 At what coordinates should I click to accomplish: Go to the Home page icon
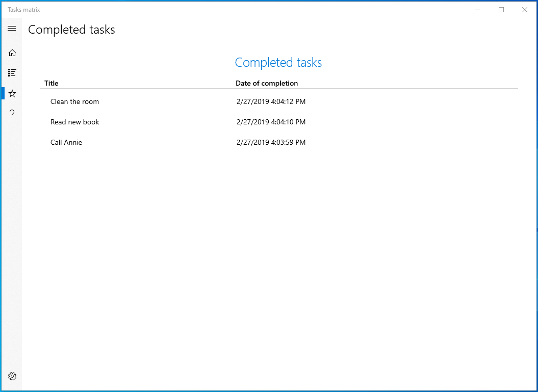tap(12, 53)
